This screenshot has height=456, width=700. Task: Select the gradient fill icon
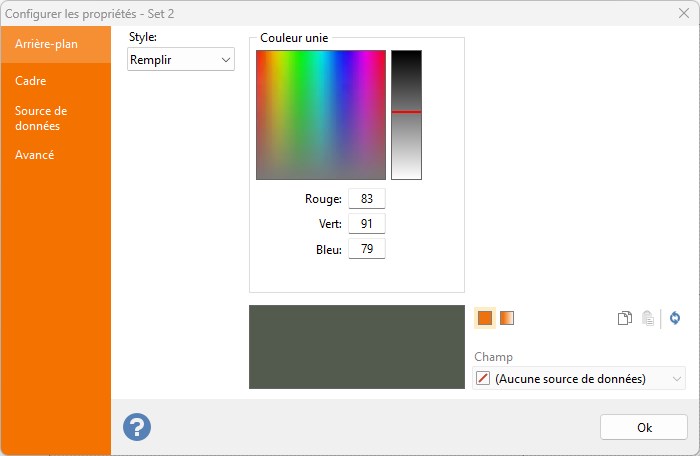507,318
